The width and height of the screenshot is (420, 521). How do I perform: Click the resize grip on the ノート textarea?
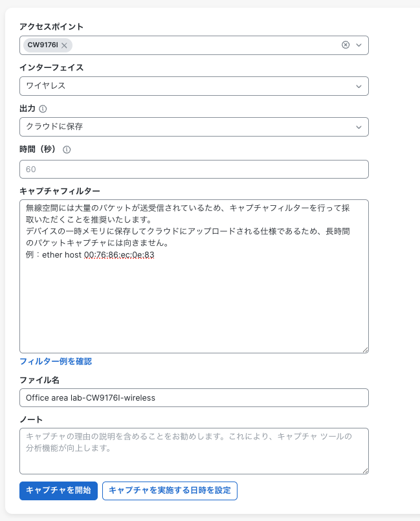click(x=364, y=471)
